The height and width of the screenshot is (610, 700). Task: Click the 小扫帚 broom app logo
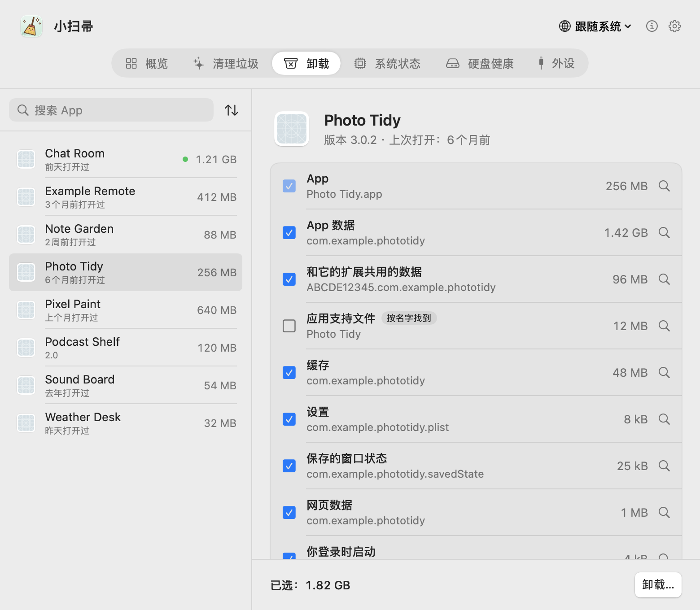tap(31, 26)
